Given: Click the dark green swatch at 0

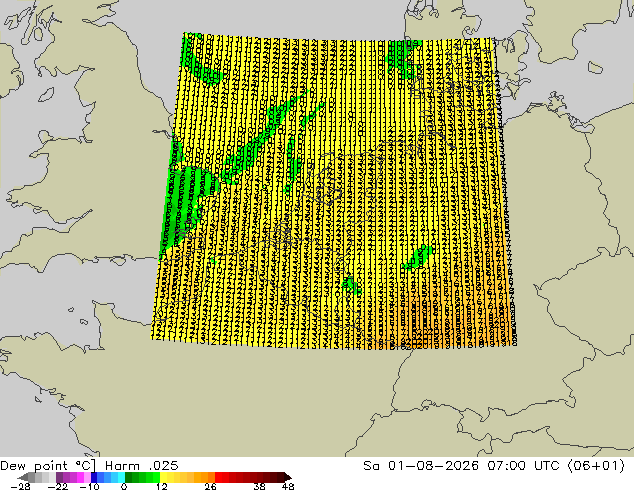Looking at the screenshot, I should click(129, 477).
